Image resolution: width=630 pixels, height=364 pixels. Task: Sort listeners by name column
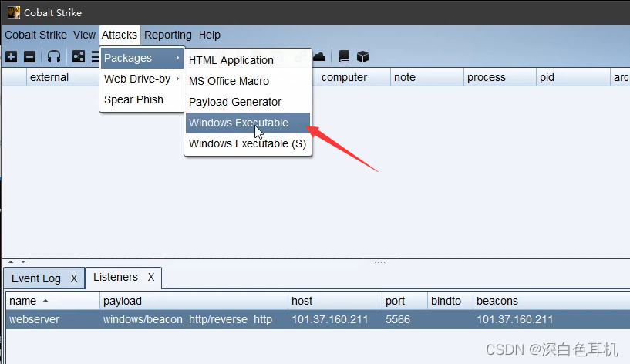click(52, 301)
